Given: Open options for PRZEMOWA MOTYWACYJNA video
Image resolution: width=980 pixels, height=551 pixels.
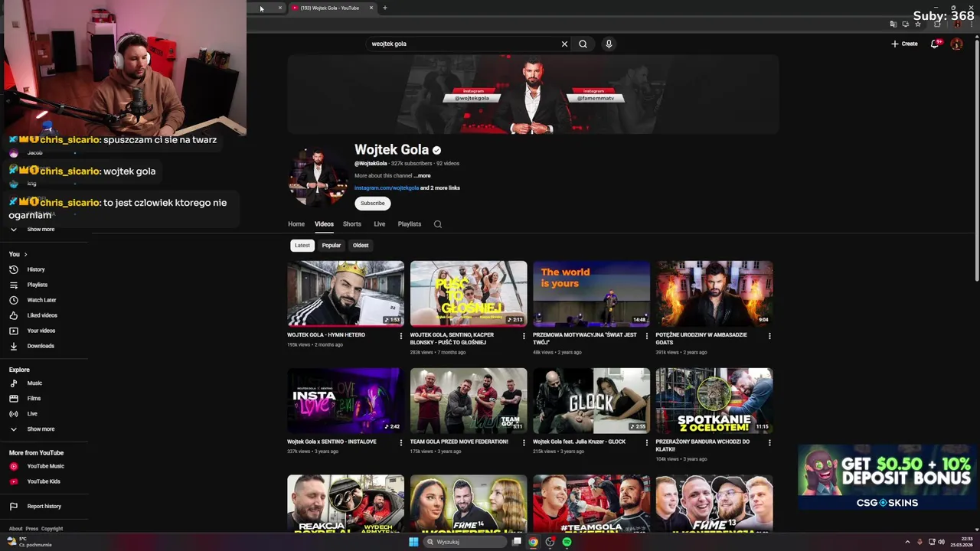Looking at the screenshot, I should tap(646, 335).
